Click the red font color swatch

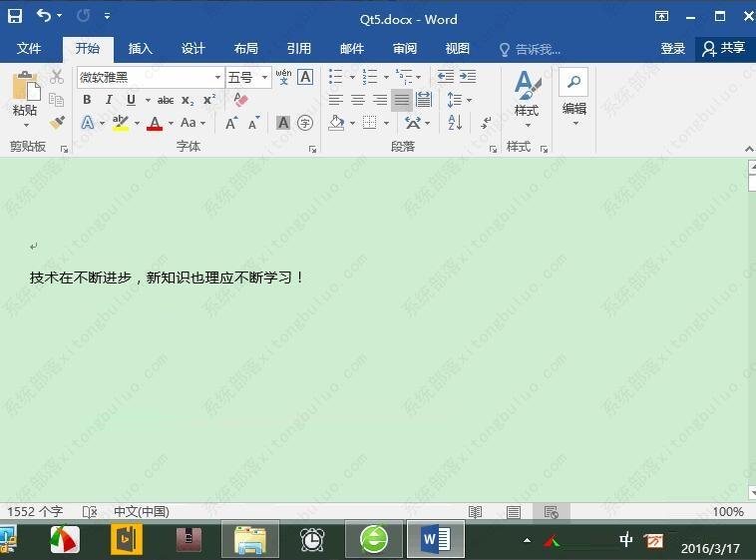coord(155,123)
